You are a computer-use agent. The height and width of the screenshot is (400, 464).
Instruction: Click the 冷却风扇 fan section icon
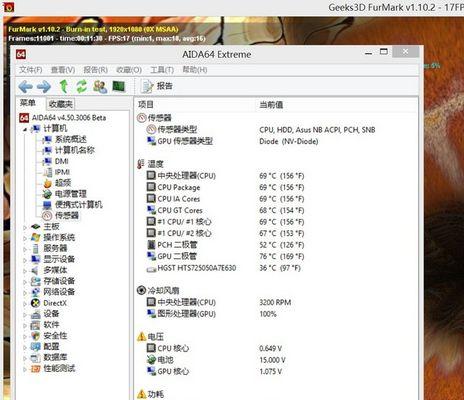141,290
